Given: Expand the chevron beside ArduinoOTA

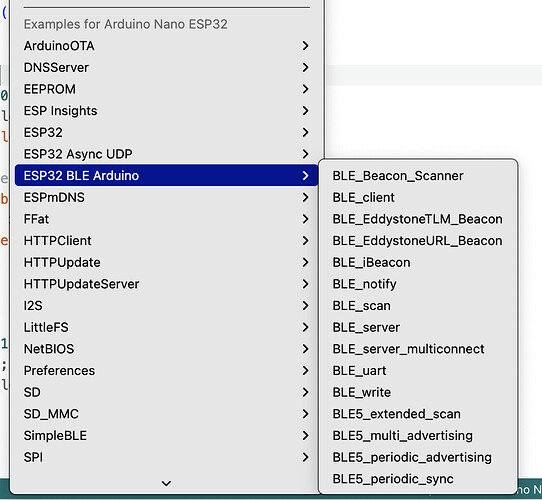Looking at the screenshot, I should coord(305,46).
